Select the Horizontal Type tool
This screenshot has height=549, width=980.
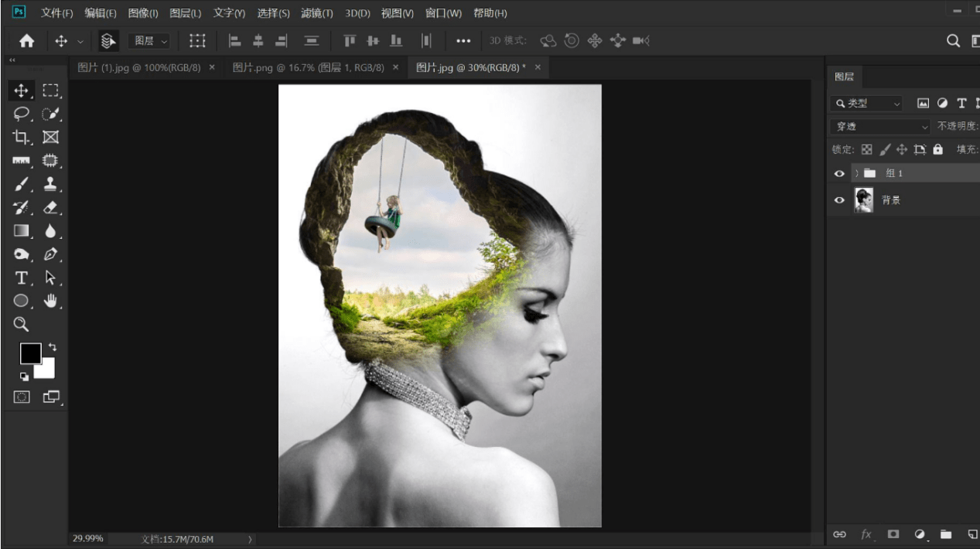(x=21, y=277)
